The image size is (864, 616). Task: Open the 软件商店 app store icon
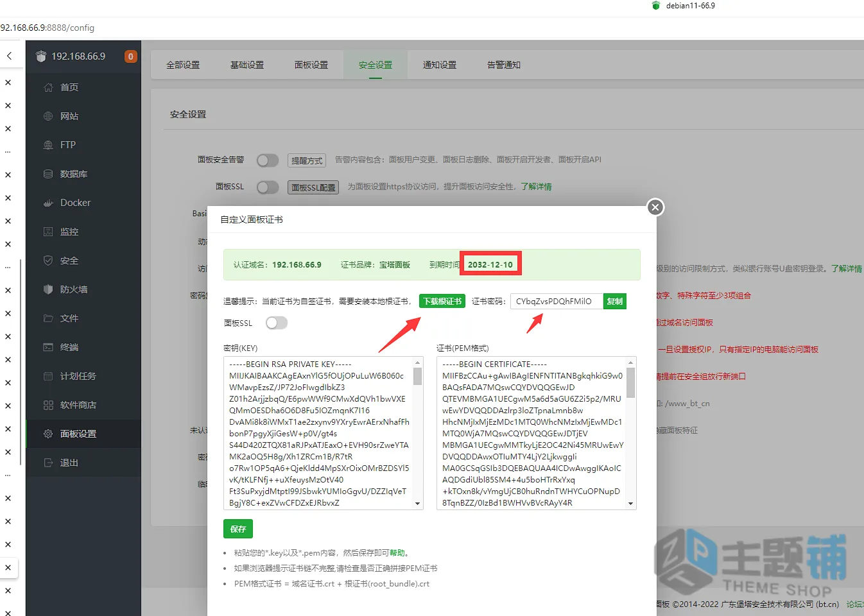[48, 405]
